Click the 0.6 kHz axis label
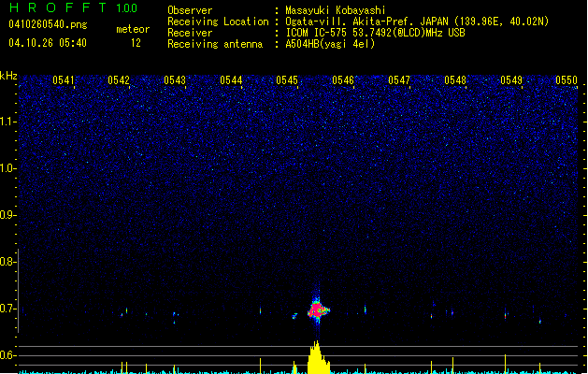Viewport: 588px width, 374px height. pos(7,355)
